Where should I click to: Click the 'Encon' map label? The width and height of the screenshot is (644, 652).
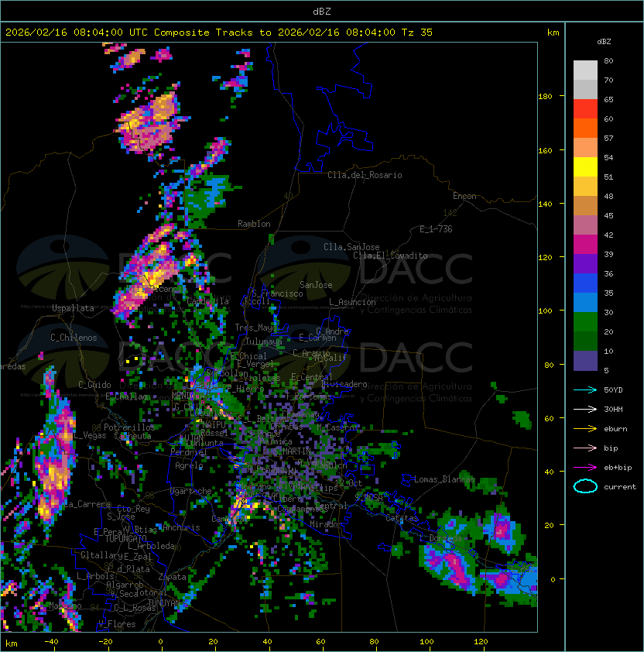click(x=464, y=196)
